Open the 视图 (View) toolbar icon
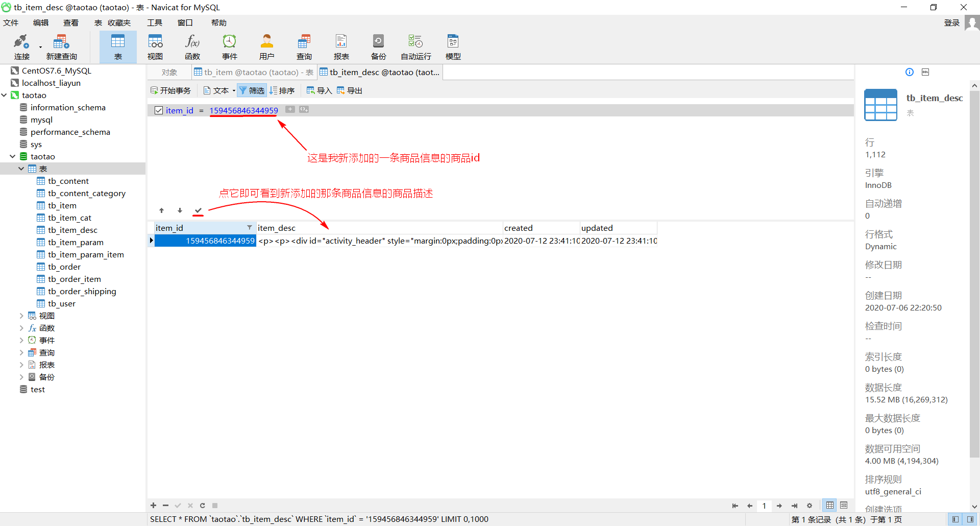Image resolution: width=980 pixels, height=526 pixels. 155,47
